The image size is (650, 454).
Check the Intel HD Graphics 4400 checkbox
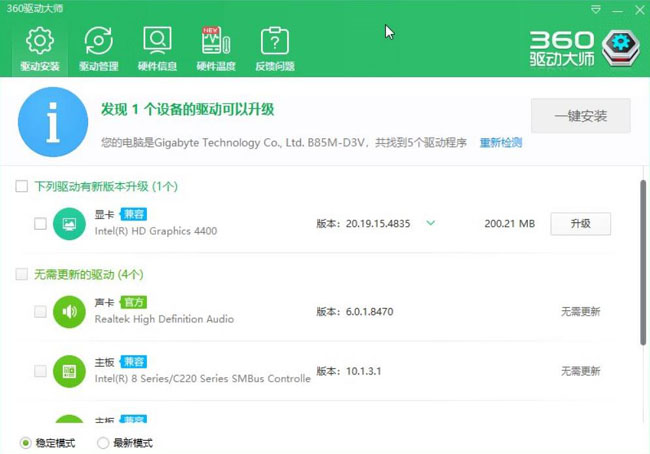[40, 224]
